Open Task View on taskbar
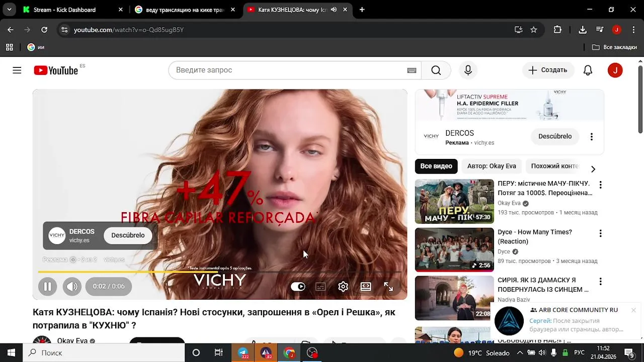This screenshot has height=362, width=644. [218, 352]
